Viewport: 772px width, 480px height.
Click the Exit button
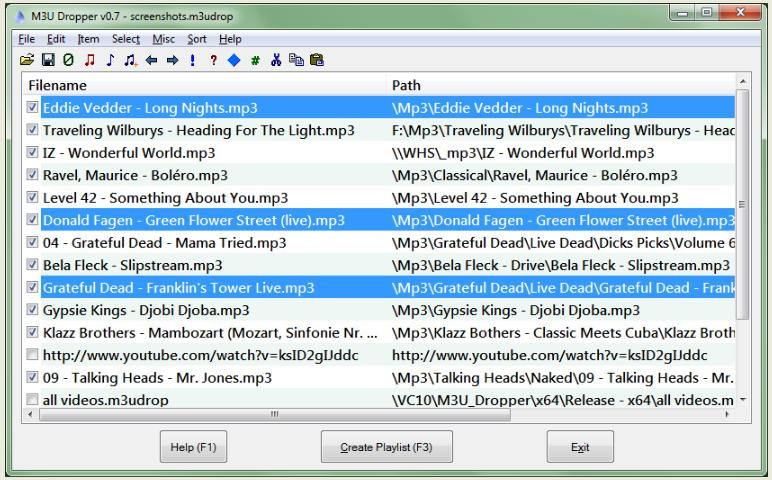[x=580, y=447]
